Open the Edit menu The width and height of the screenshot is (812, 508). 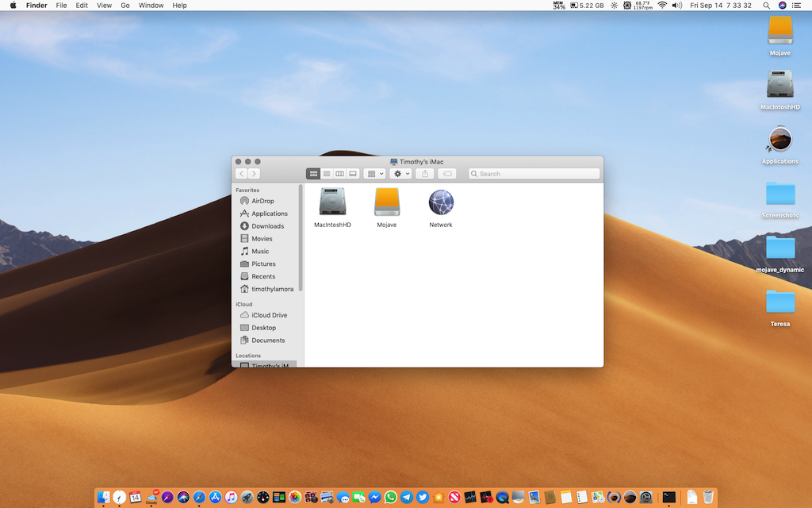click(82, 6)
